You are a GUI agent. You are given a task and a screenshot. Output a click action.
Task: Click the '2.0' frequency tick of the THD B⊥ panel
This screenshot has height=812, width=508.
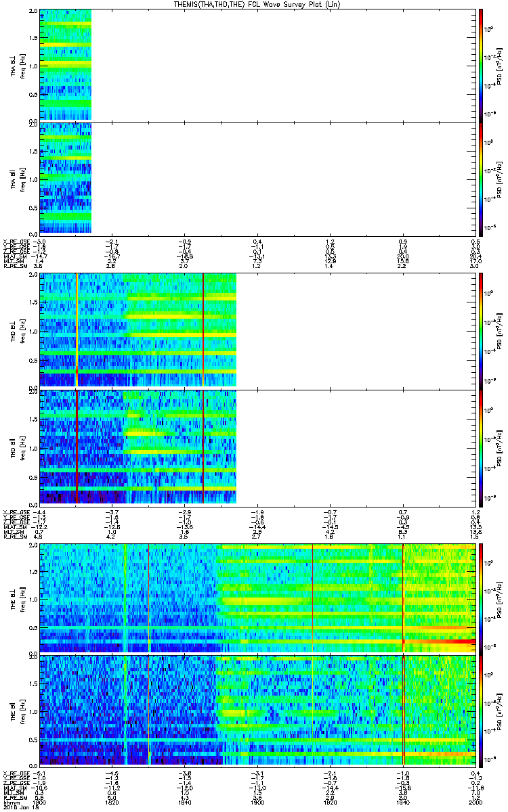33,275
